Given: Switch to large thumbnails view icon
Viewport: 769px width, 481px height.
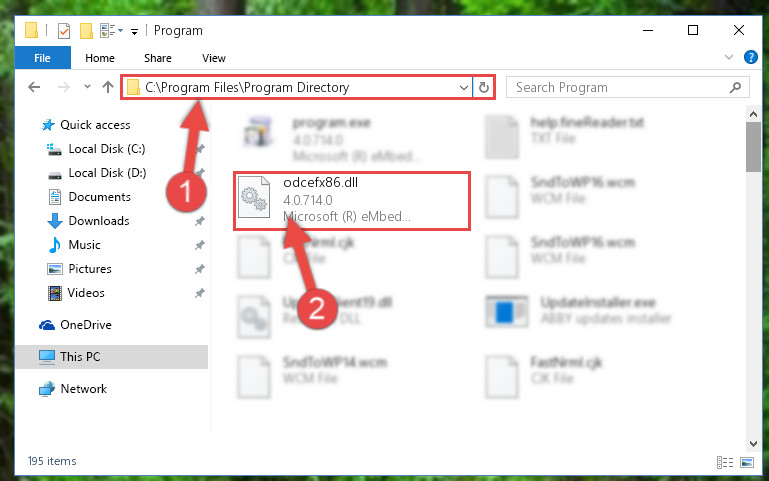Looking at the screenshot, I should (747, 462).
